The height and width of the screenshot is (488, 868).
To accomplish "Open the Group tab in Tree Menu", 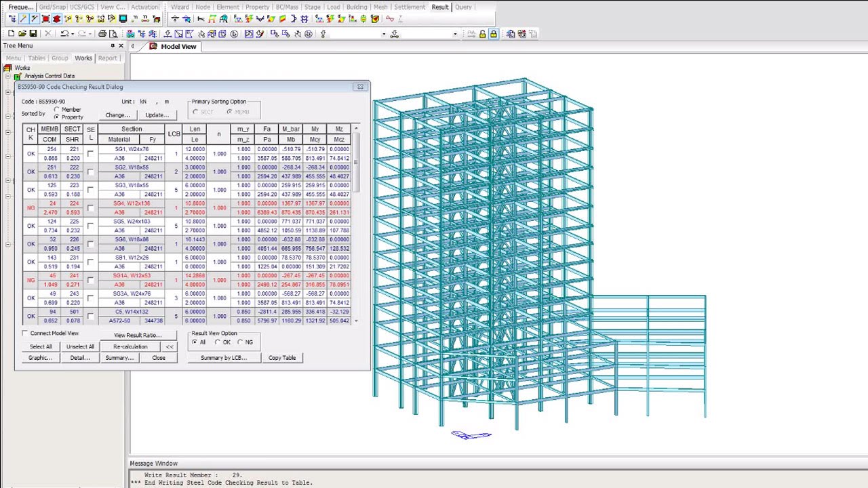I will coord(60,58).
